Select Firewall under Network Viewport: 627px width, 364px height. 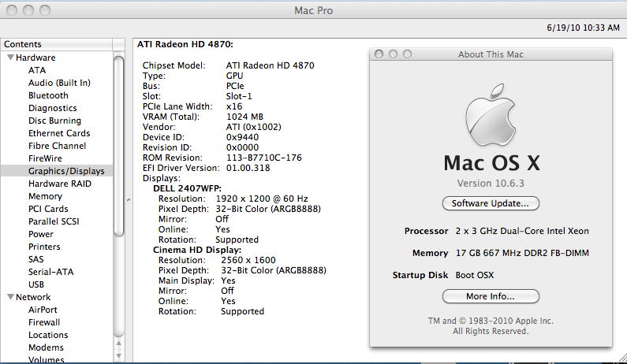44,322
